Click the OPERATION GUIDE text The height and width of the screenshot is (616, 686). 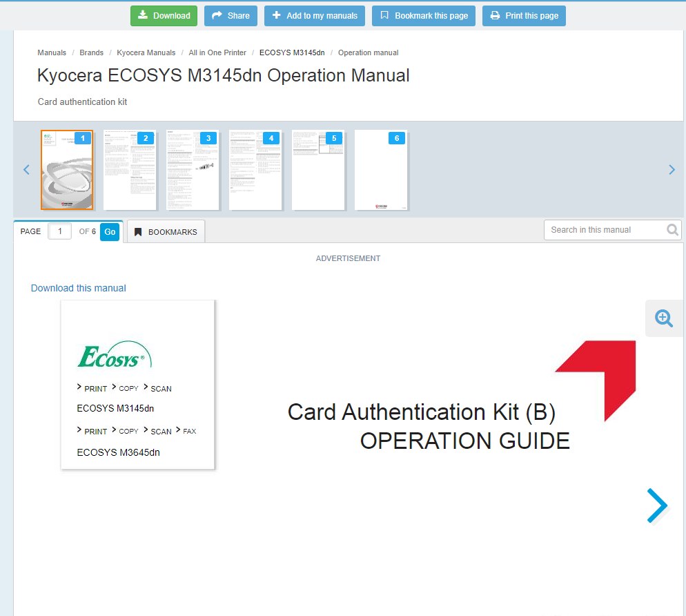click(464, 441)
